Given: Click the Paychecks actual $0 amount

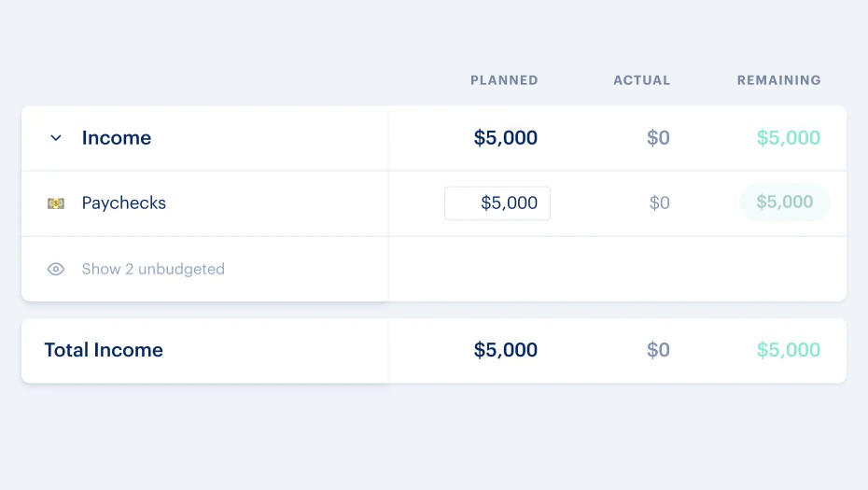Looking at the screenshot, I should pyautogui.click(x=659, y=203).
